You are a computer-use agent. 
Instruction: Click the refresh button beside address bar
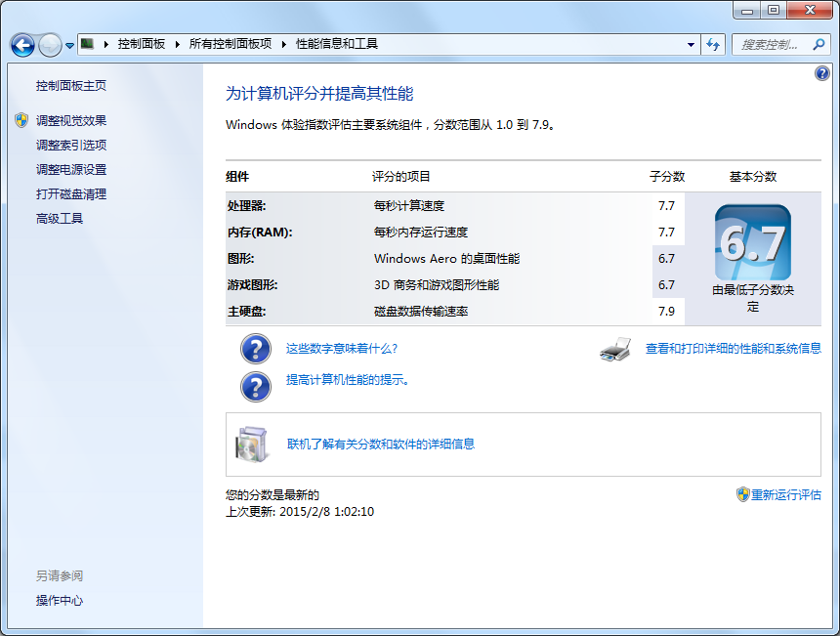click(712, 45)
